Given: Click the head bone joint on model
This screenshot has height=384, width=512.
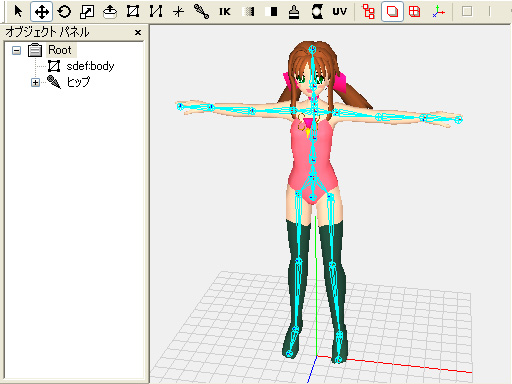Looking at the screenshot, I should click(x=312, y=50).
